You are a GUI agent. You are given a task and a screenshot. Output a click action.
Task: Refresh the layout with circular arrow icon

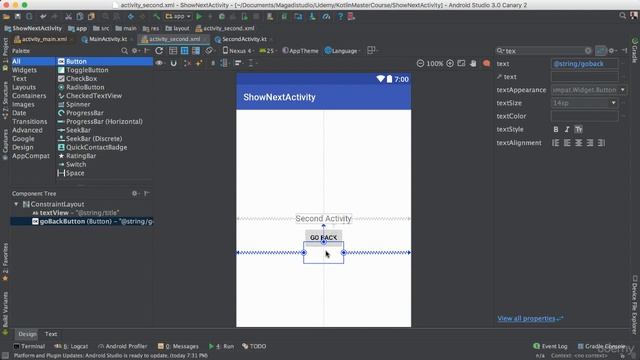[159, 51]
